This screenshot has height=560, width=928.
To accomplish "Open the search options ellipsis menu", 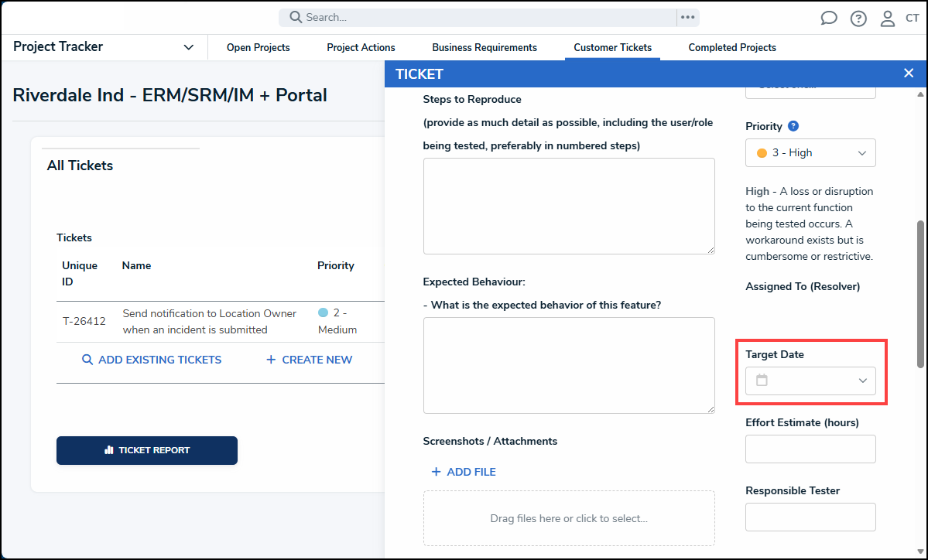I will coord(687,17).
